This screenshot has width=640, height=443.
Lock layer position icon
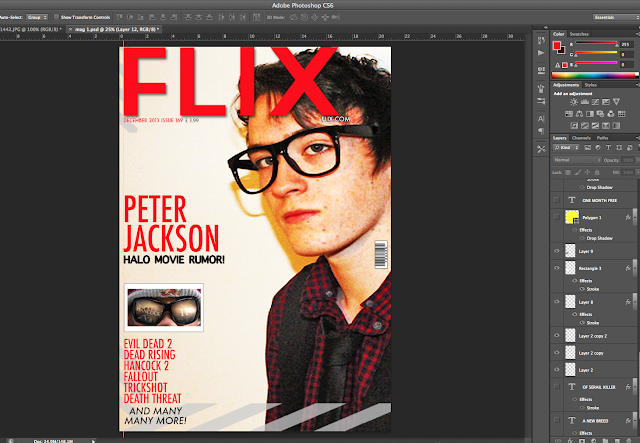point(587,172)
